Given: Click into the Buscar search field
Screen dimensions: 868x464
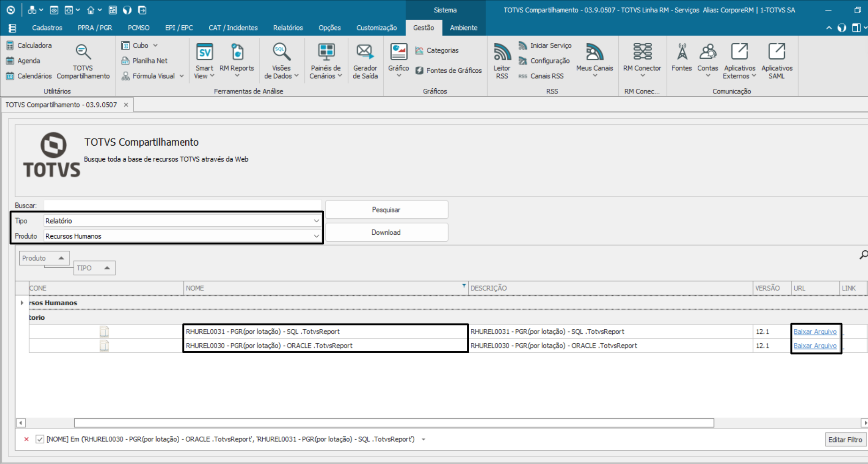Looking at the screenshot, I should pyautogui.click(x=182, y=206).
